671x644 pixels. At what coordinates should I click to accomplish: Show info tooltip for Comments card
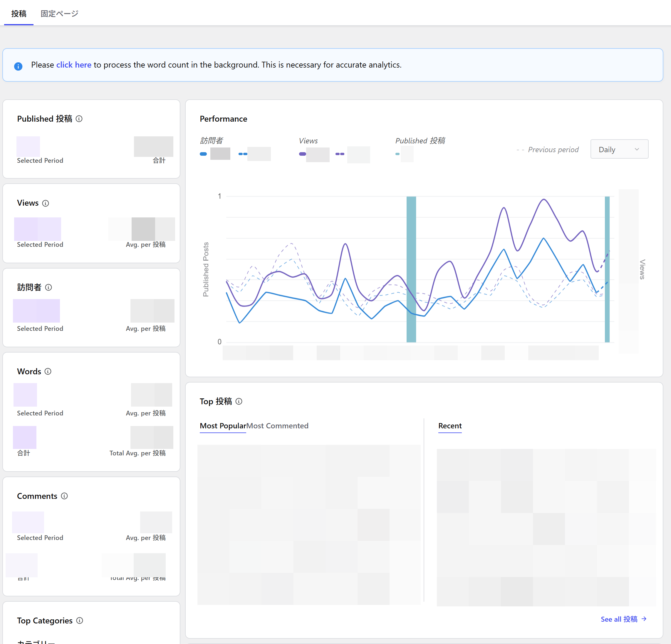point(64,496)
